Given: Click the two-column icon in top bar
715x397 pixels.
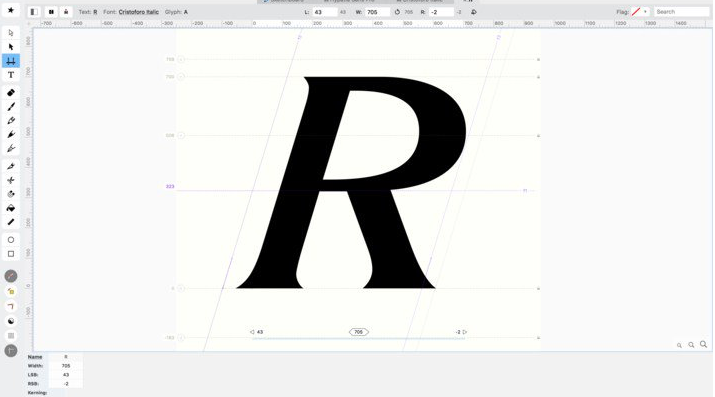Looking at the screenshot, I should point(51,12).
